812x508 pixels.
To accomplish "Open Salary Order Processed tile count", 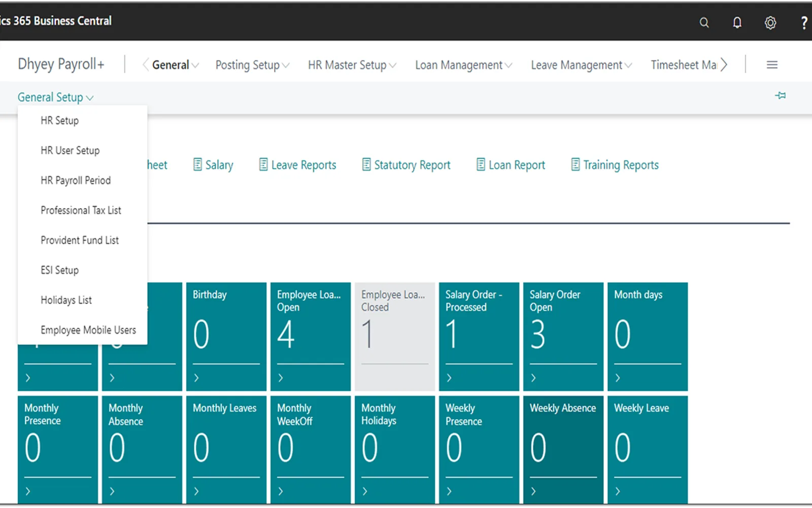I will point(452,334).
